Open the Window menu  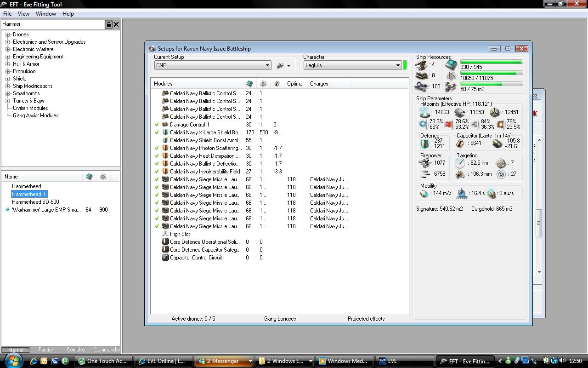(46, 14)
